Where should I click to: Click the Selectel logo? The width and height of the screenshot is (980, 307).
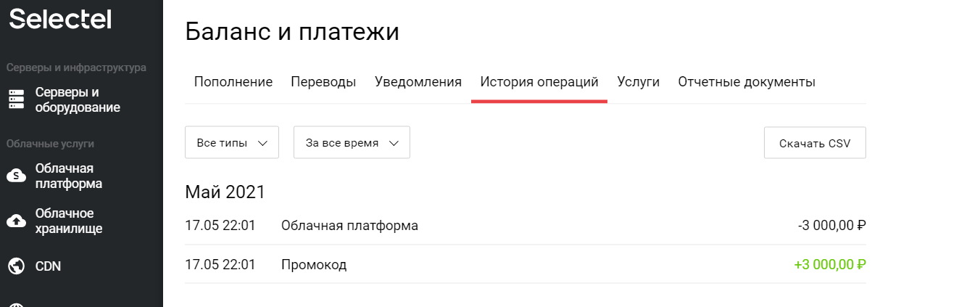(x=60, y=19)
